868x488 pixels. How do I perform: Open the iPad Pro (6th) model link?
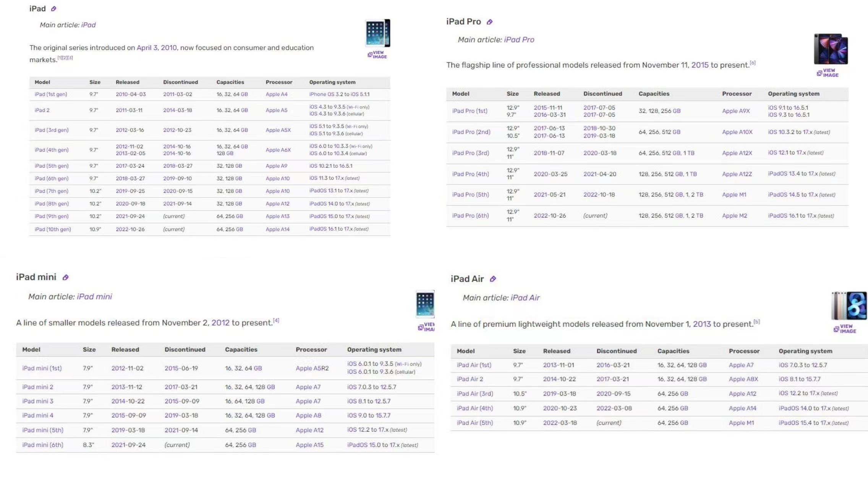470,216
